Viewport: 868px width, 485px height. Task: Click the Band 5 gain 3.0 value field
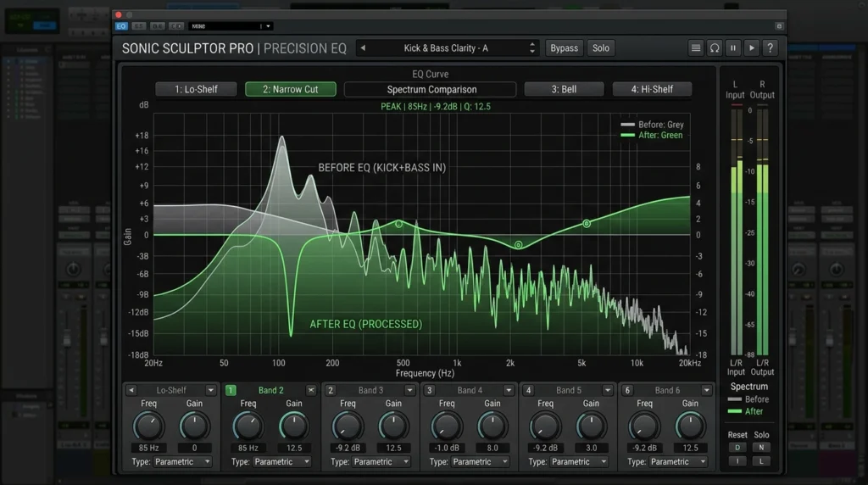click(x=591, y=448)
